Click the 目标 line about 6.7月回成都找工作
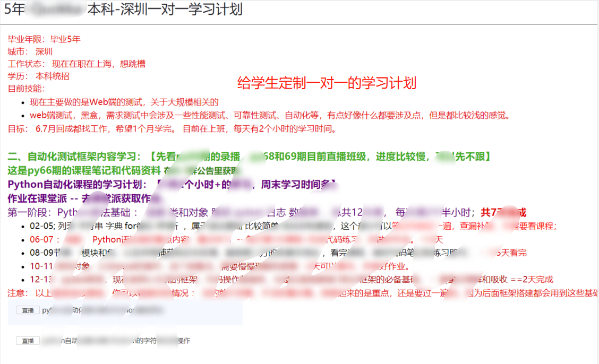599x364 pixels. tap(172, 128)
